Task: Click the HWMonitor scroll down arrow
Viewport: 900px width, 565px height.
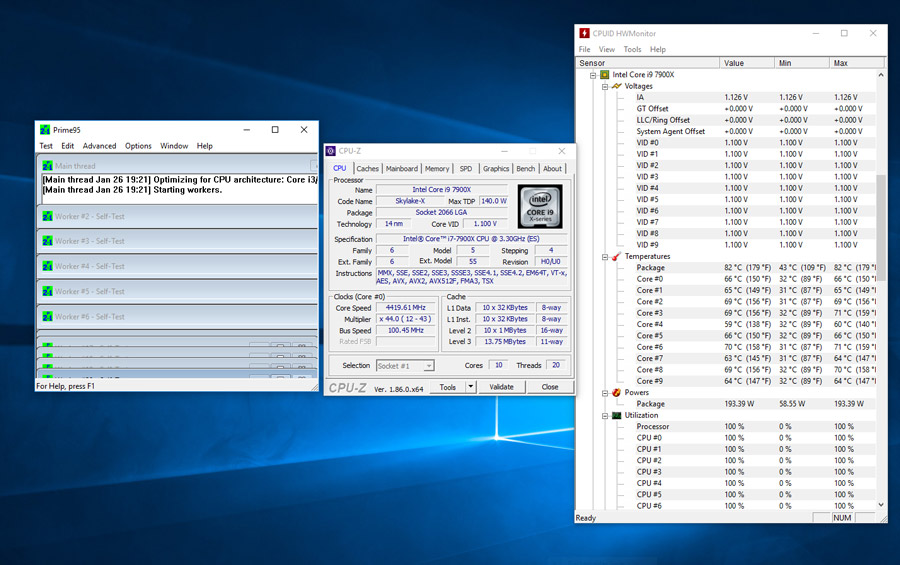Action: tap(881, 505)
